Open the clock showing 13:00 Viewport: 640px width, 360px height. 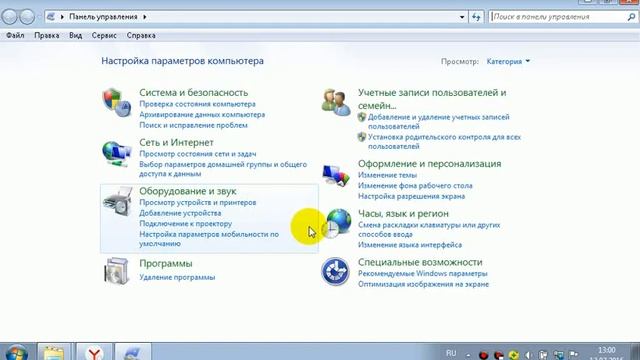coord(607,351)
